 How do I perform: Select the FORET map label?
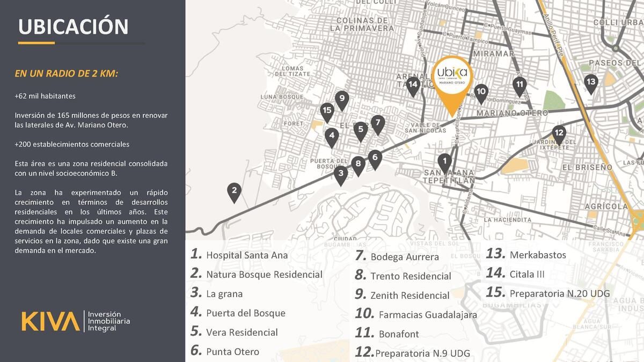(294, 123)
